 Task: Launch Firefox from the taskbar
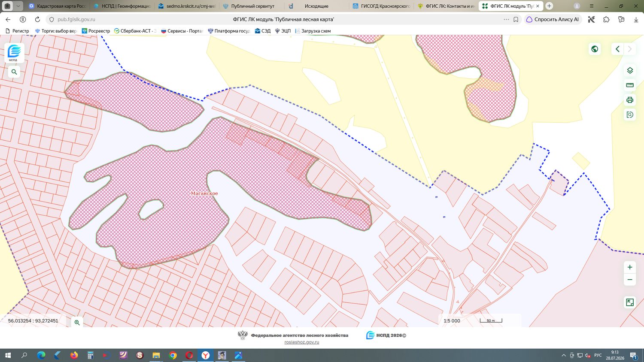[x=74, y=355]
